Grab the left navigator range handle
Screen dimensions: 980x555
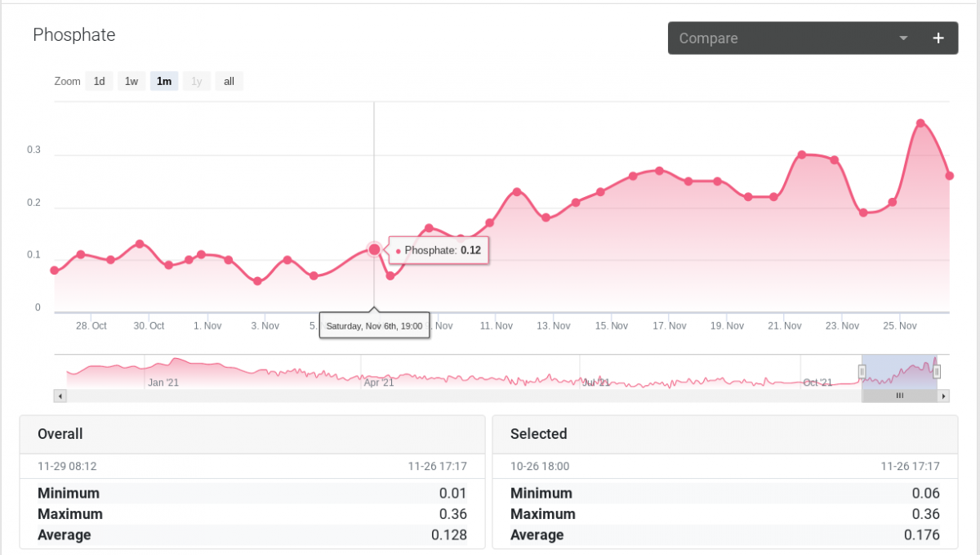(x=862, y=372)
